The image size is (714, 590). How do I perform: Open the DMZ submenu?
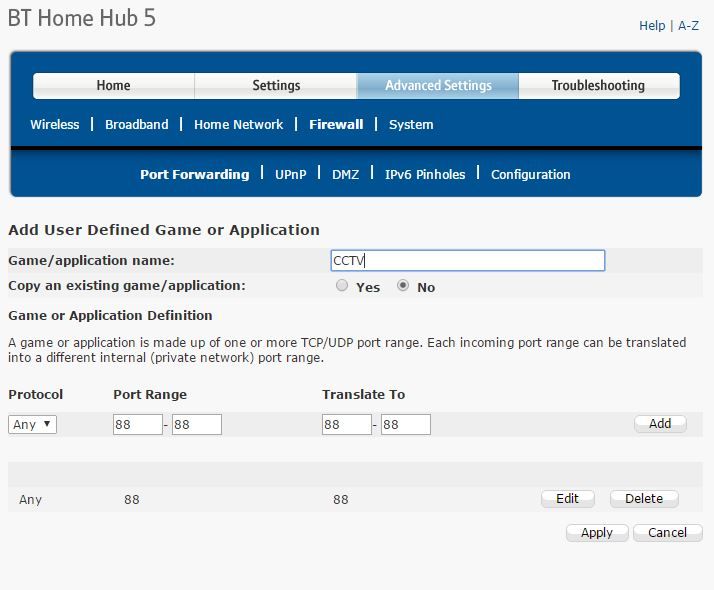pyautogui.click(x=346, y=174)
